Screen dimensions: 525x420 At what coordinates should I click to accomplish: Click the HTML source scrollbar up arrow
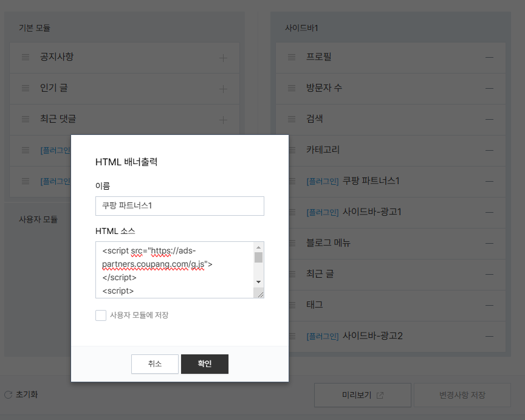point(258,247)
